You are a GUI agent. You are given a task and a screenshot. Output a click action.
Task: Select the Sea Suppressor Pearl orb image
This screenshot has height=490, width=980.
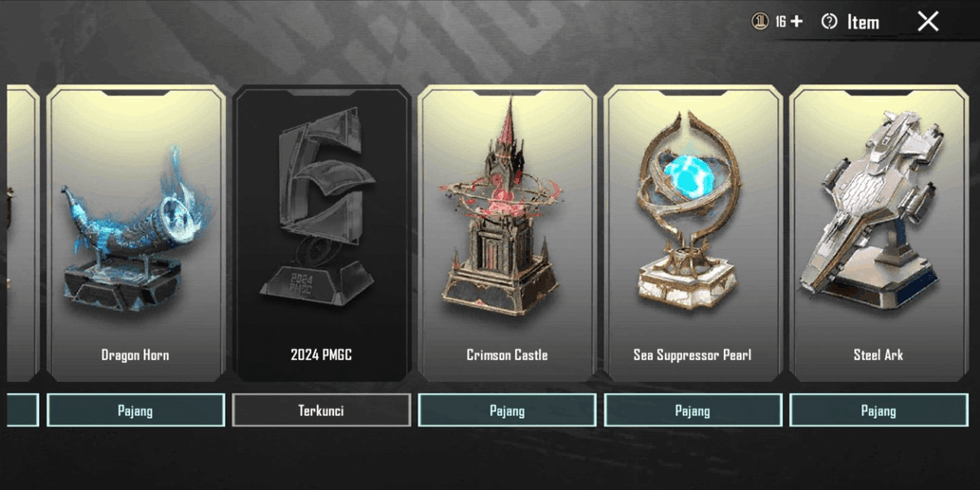(690, 210)
